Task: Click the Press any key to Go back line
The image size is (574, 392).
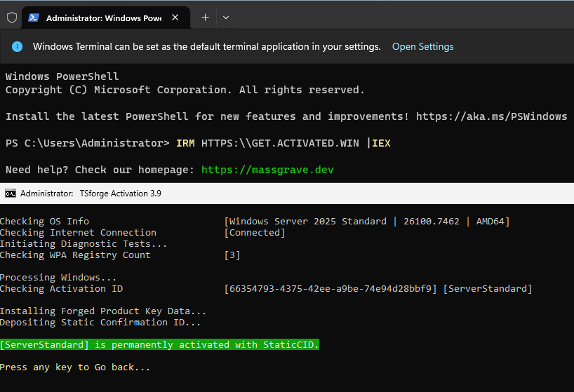Action: [75, 367]
